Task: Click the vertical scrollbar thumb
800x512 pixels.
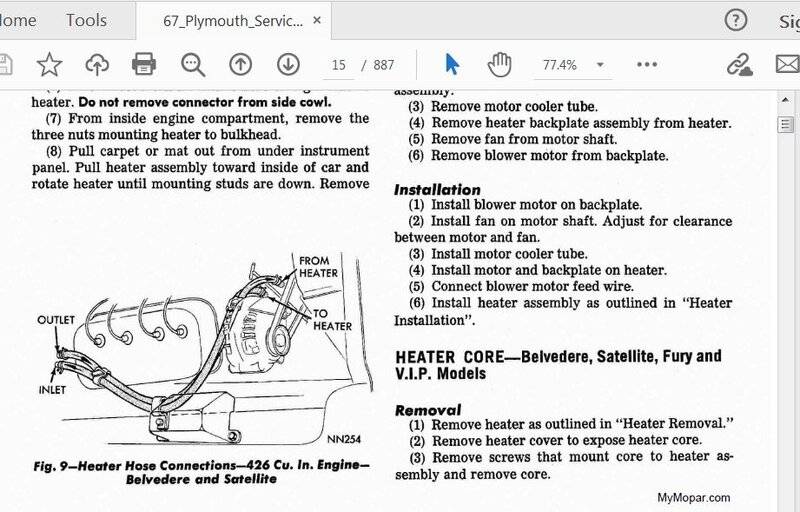Action: pyautogui.click(x=787, y=124)
